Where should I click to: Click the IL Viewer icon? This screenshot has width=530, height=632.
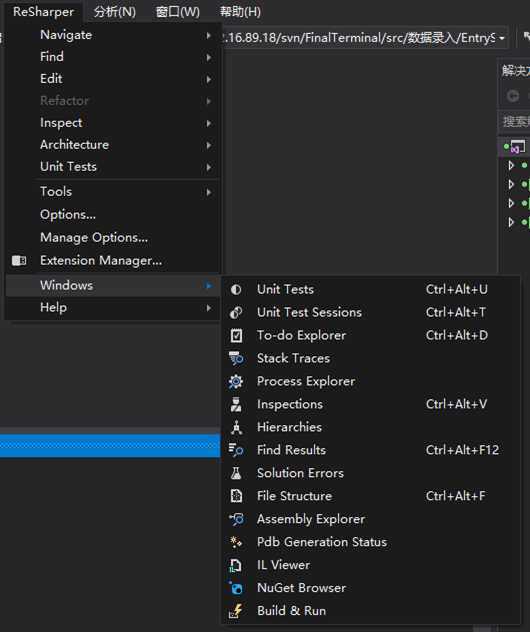point(235,565)
